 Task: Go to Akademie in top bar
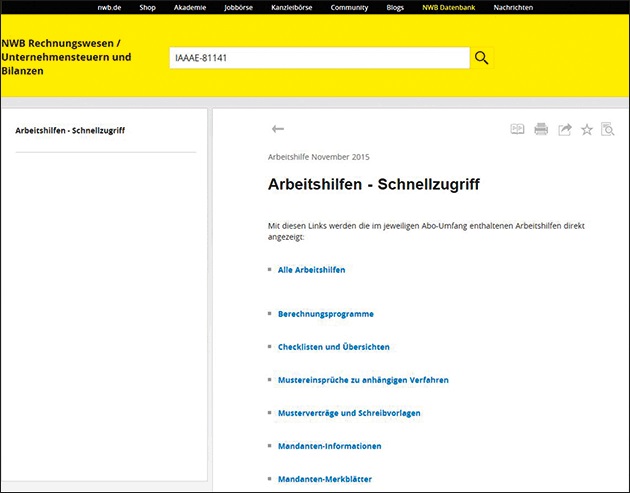click(x=189, y=7)
